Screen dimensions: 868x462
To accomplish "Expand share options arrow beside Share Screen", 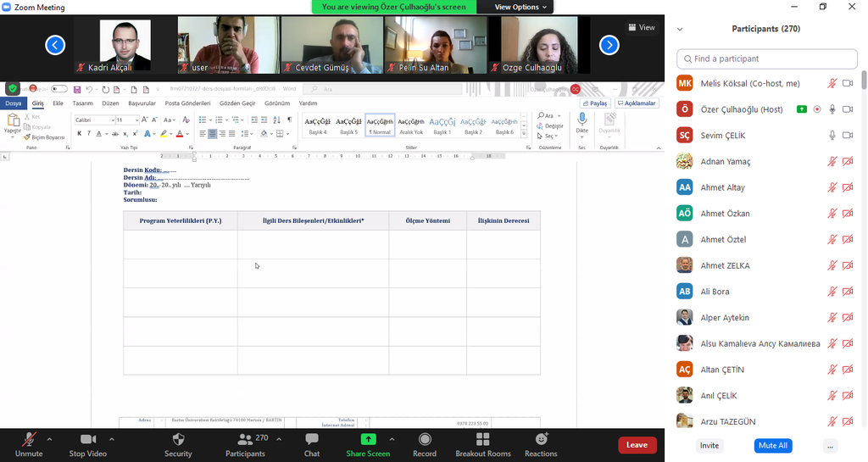I will pyautogui.click(x=392, y=439).
